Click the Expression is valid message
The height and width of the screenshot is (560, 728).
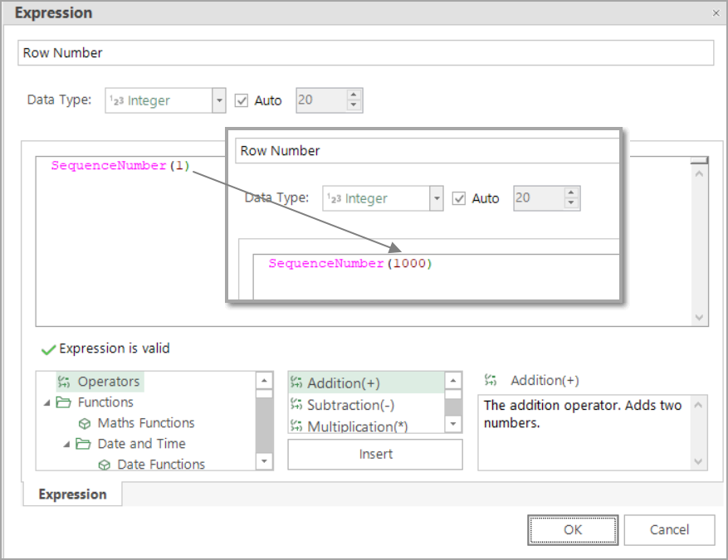pos(115,348)
